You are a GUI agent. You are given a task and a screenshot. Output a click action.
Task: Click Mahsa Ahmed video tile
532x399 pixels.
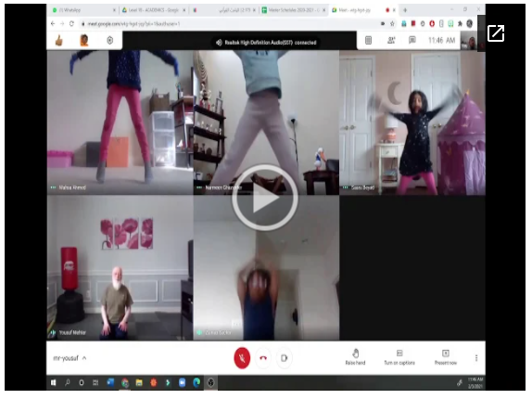pos(120,122)
